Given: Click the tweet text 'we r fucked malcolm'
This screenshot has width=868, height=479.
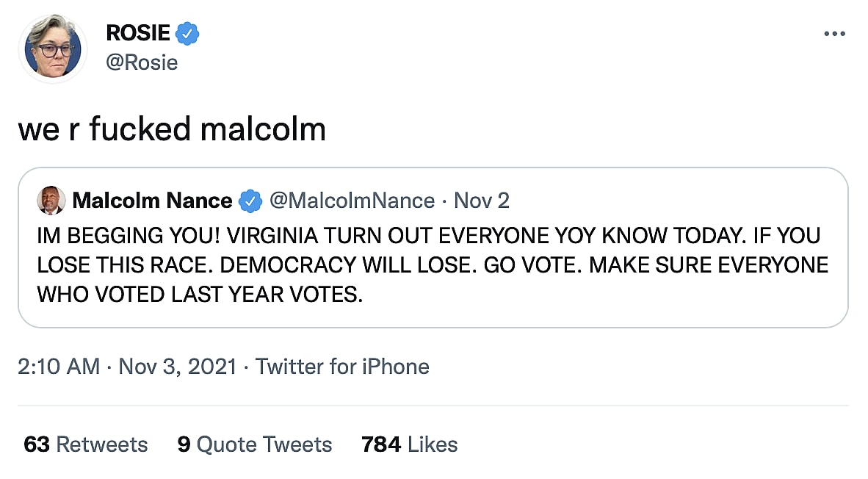Looking at the screenshot, I should pos(172,129).
